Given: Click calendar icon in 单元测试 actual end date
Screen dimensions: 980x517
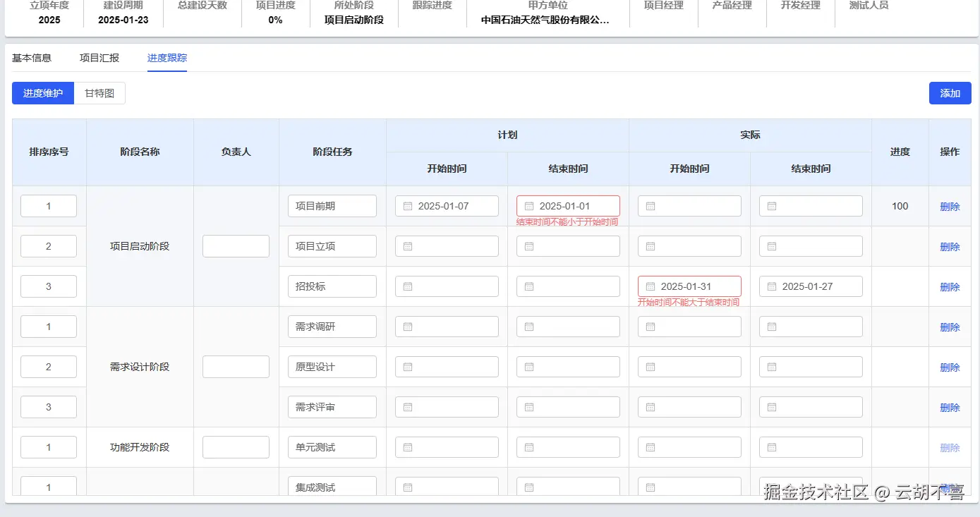Looking at the screenshot, I should tap(772, 447).
